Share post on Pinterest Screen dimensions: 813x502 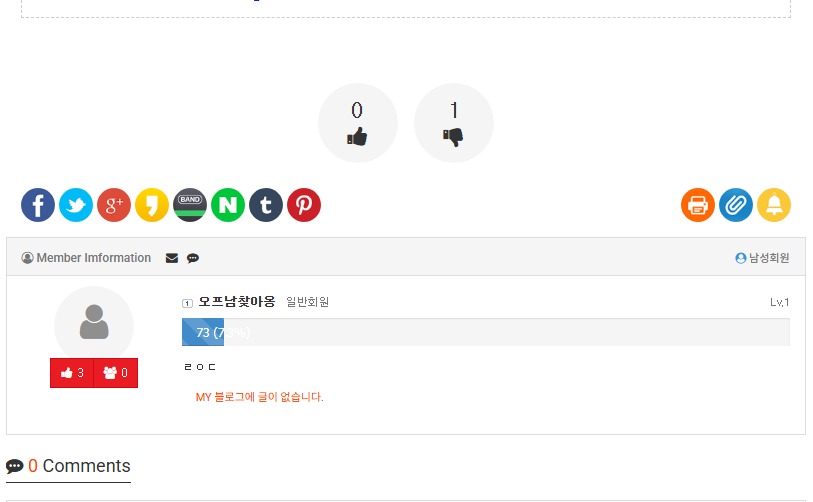click(304, 205)
